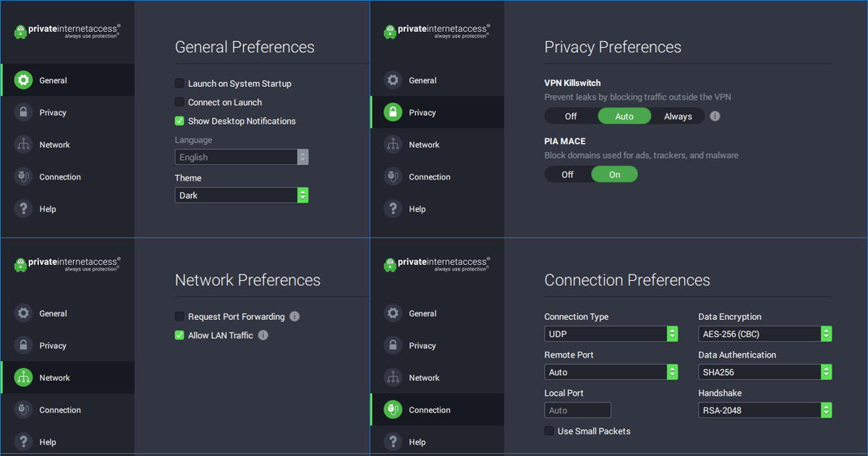Click 'Block domains used for ads, trackers, and malware' text
The image size is (868, 456).
642,155
